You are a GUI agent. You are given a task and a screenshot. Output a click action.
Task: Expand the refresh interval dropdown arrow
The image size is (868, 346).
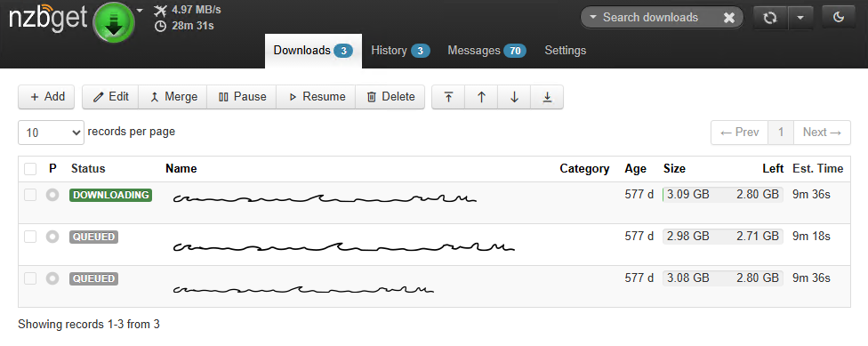[800, 18]
